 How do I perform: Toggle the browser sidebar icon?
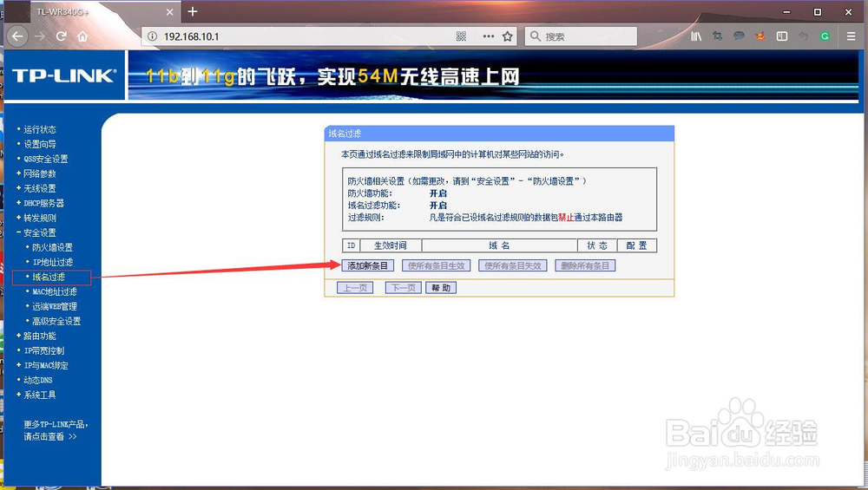782,36
